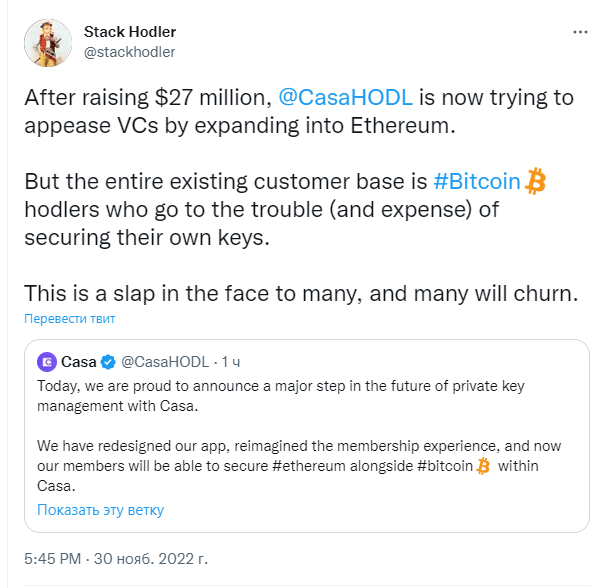Image resolution: width=606 pixels, height=588 pixels.
Task: Click Casa's blue verified badge
Action: pos(108,362)
